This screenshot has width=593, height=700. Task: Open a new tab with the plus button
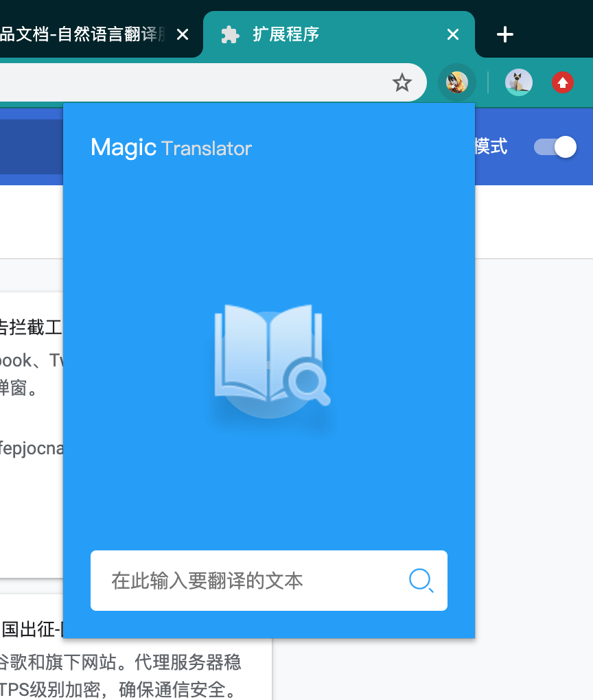coord(504,34)
